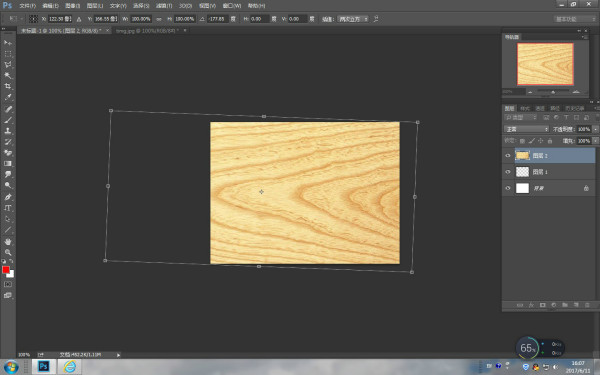Delete the selected layer
This screenshot has width=600, height=375.
pyautogui.click(x=587, y=305)
